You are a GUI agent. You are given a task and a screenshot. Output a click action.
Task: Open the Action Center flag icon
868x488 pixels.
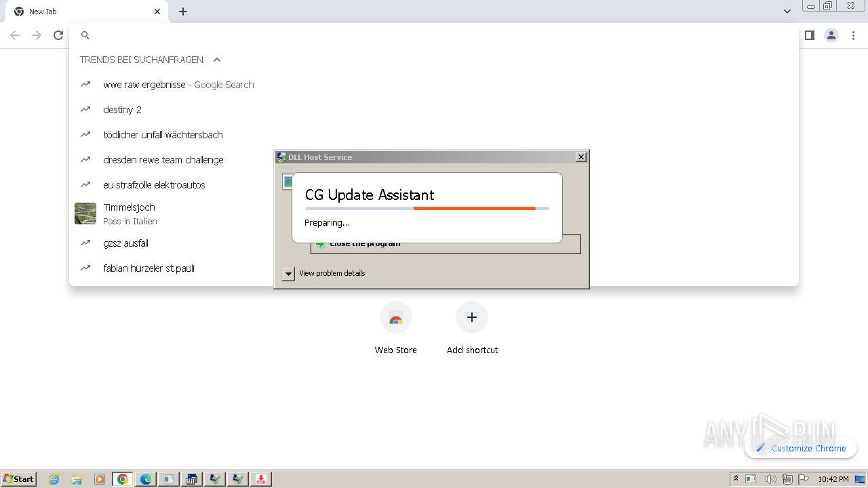(804, 479)
